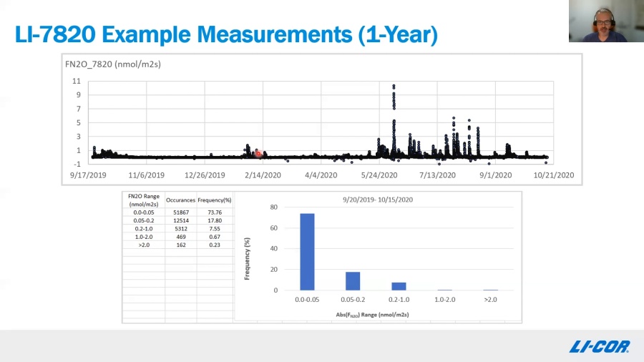Click the slide title 'LI-7820 Example Measurements (1-Year)'

[x=226, y=34]
